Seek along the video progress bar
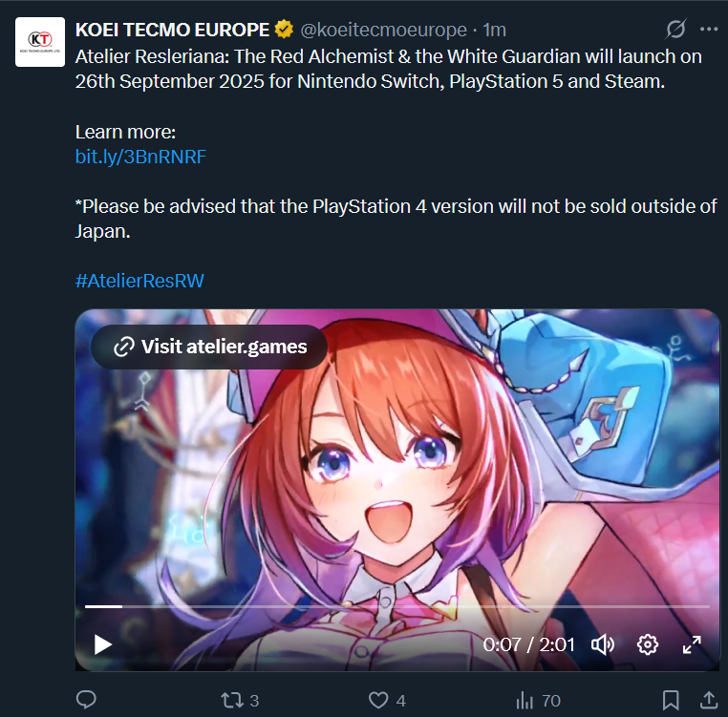Image resolution: width=728 pixels, height=717 pixels. pyautogui.click(x=397, y=606)
